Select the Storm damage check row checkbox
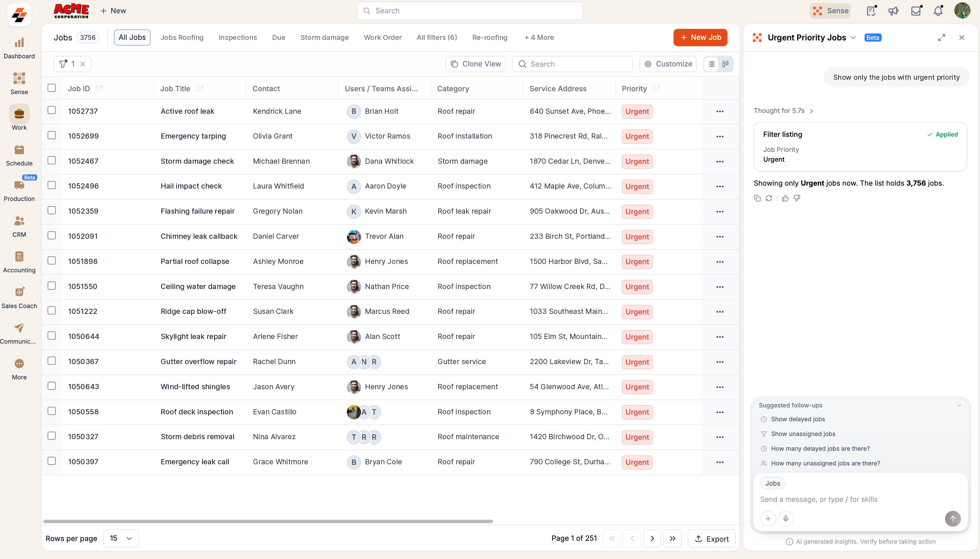980x559 pixels. [52, 161]
